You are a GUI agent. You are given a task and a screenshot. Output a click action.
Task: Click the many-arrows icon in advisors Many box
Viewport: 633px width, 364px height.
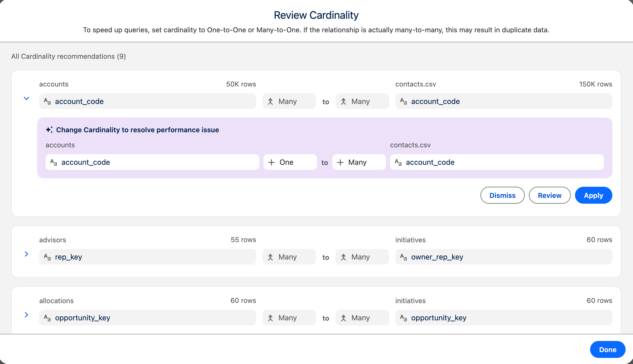[270, 257]
